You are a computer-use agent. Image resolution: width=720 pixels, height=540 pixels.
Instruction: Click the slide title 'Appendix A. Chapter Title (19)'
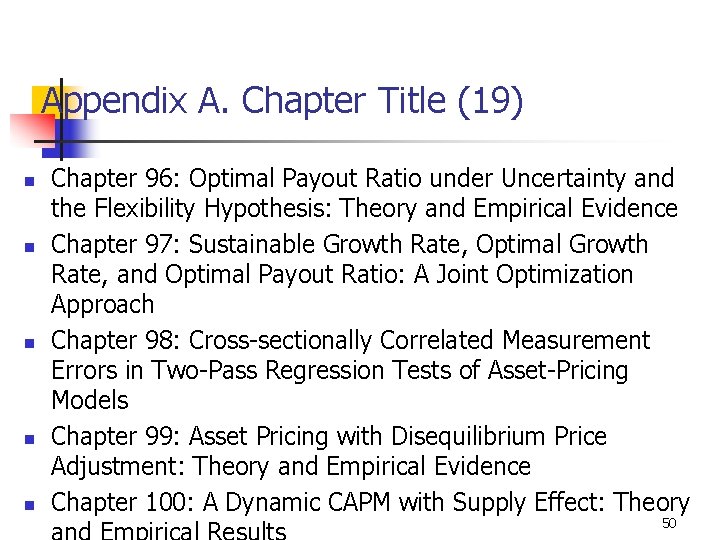coord(283,101)
